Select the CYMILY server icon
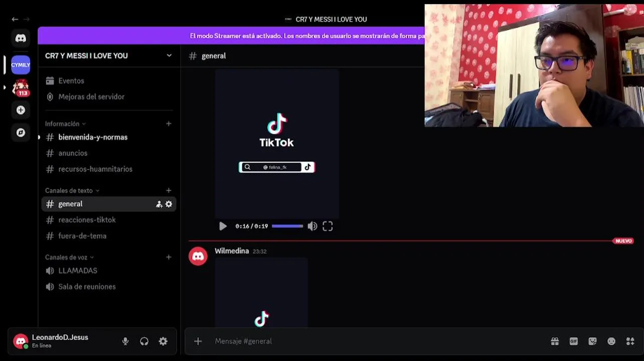Viewport: 644px width, 361px height. pos(21,65)
